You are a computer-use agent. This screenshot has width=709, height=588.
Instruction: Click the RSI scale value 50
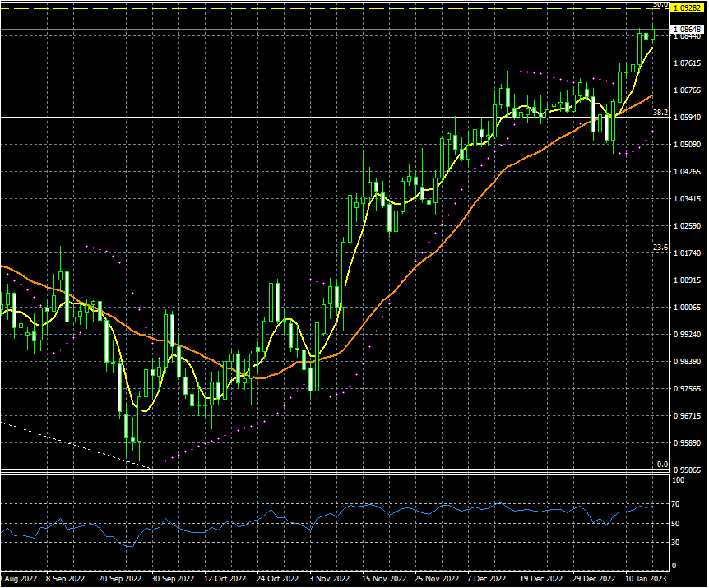[x=675, y=523]
